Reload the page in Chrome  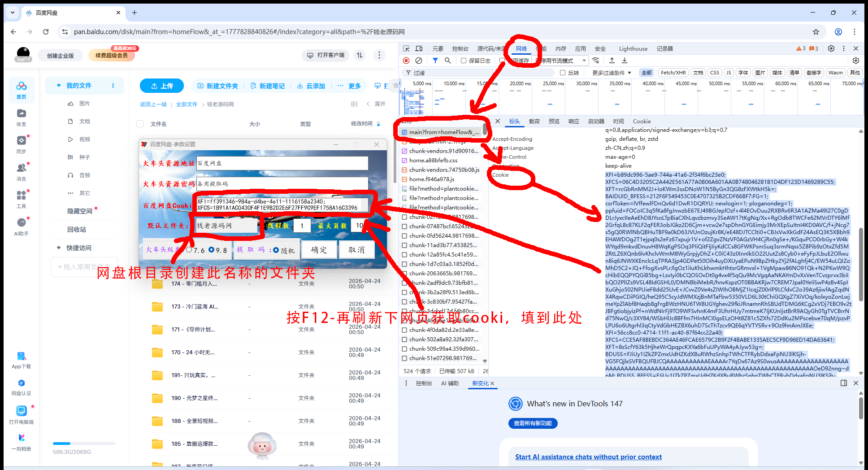click(46, 32)
